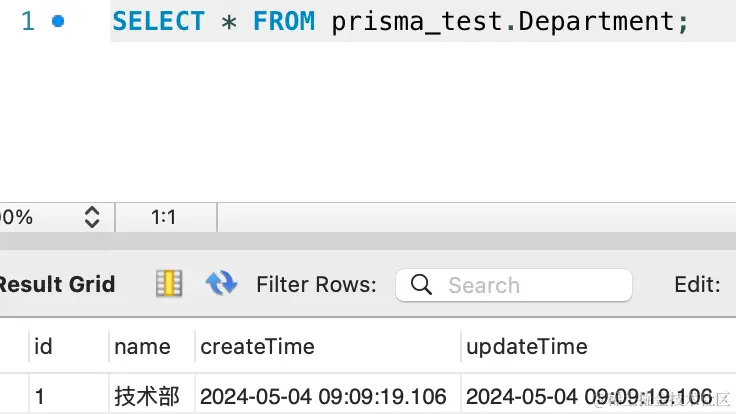The height and width of the screenshot is (414, 736).
Task: Click the createTime column header
Action: coord(257,347)
